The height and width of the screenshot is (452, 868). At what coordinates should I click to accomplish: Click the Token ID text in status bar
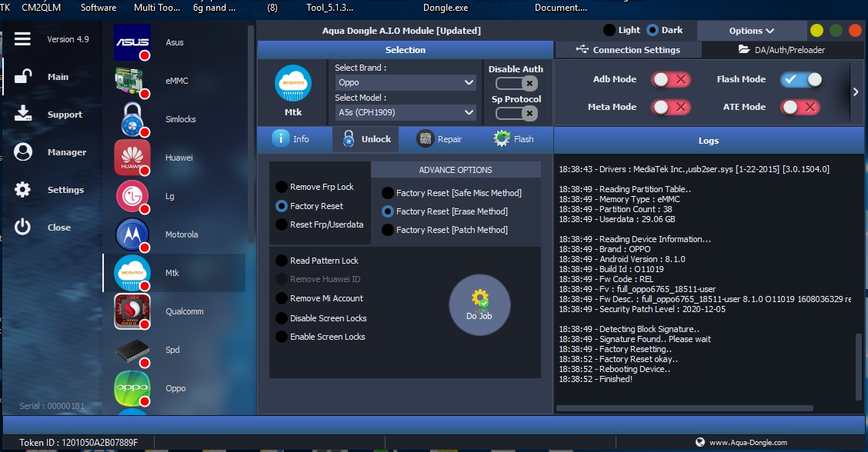78,443
